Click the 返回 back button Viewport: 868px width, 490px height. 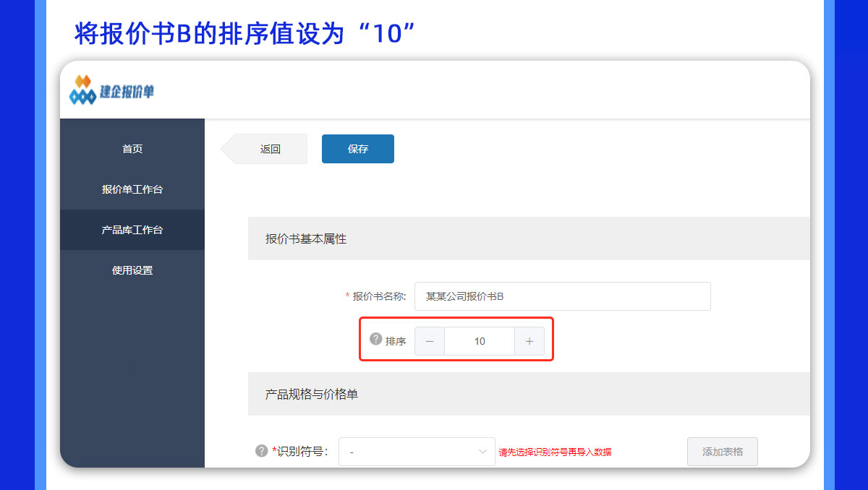[x=264, y=149]
